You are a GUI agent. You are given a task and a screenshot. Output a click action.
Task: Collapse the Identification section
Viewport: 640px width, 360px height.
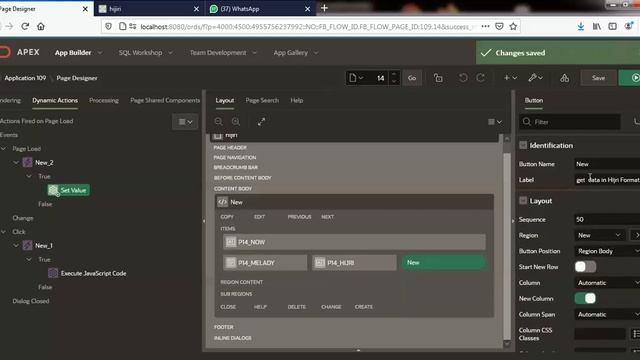coord(523,145)
